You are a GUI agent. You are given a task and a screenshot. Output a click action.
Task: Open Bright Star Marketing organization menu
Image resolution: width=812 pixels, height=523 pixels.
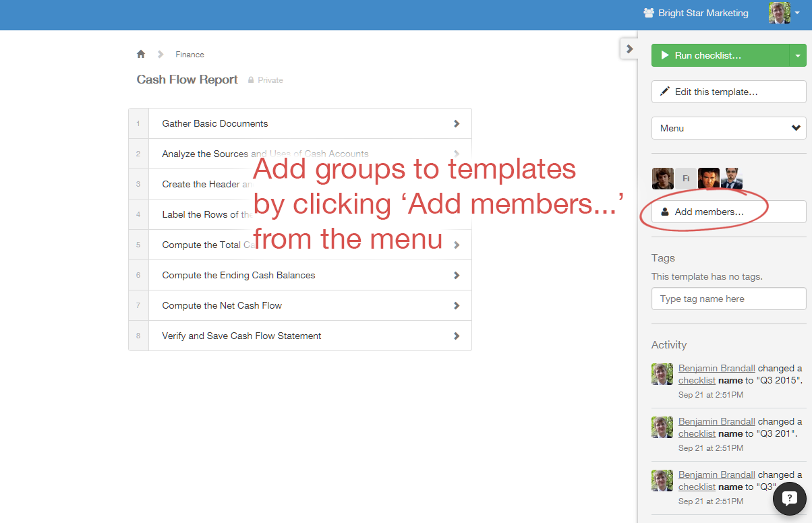pos(696,13)
